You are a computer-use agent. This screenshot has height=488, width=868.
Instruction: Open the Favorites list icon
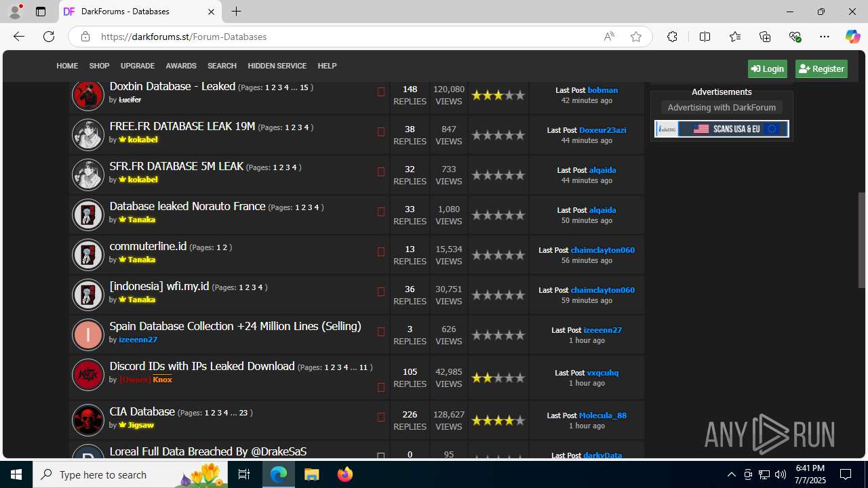pos(735,37)
